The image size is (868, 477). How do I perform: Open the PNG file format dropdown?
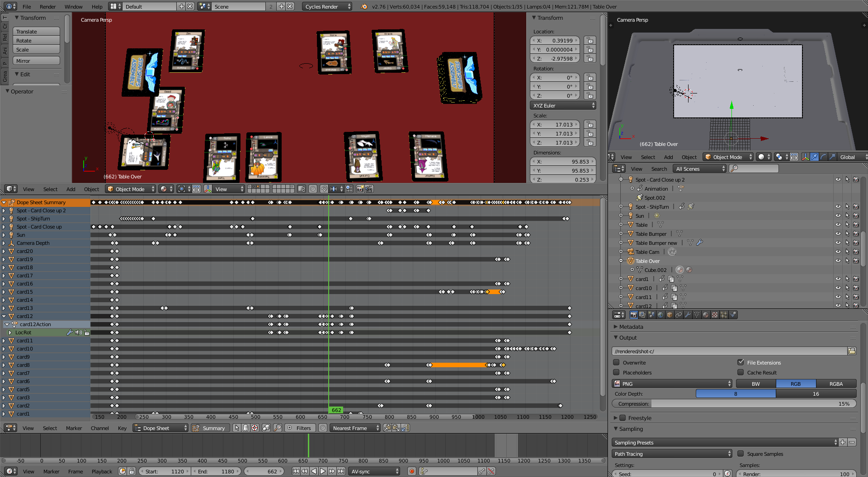[x=672, y=383]
